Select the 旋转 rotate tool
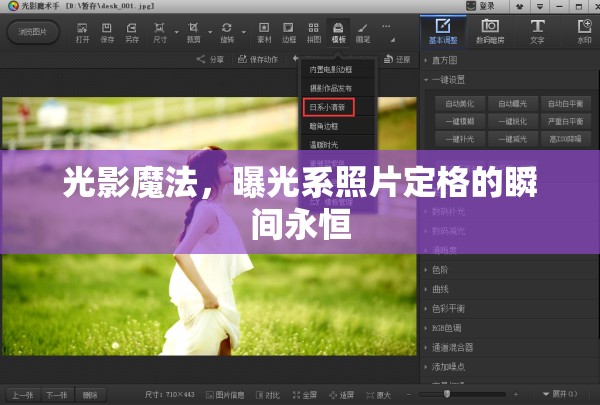This screenshot has width=600, height=405. 227,33
